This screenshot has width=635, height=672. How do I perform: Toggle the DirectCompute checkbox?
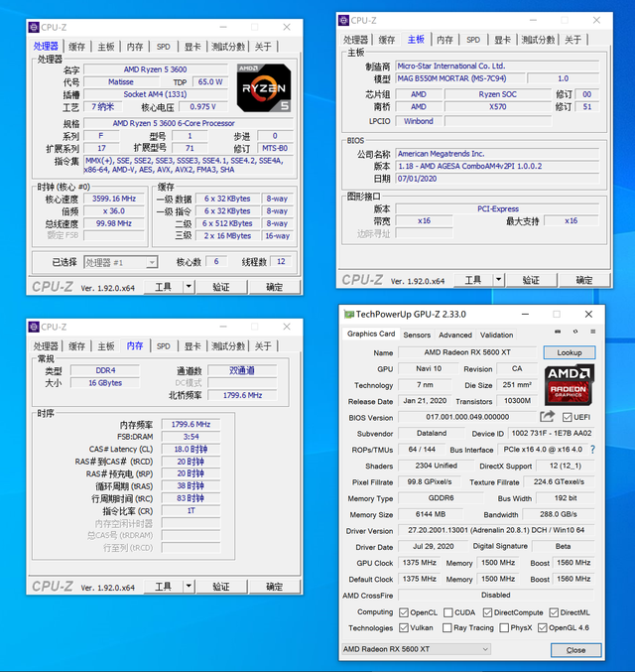point(487,612)
